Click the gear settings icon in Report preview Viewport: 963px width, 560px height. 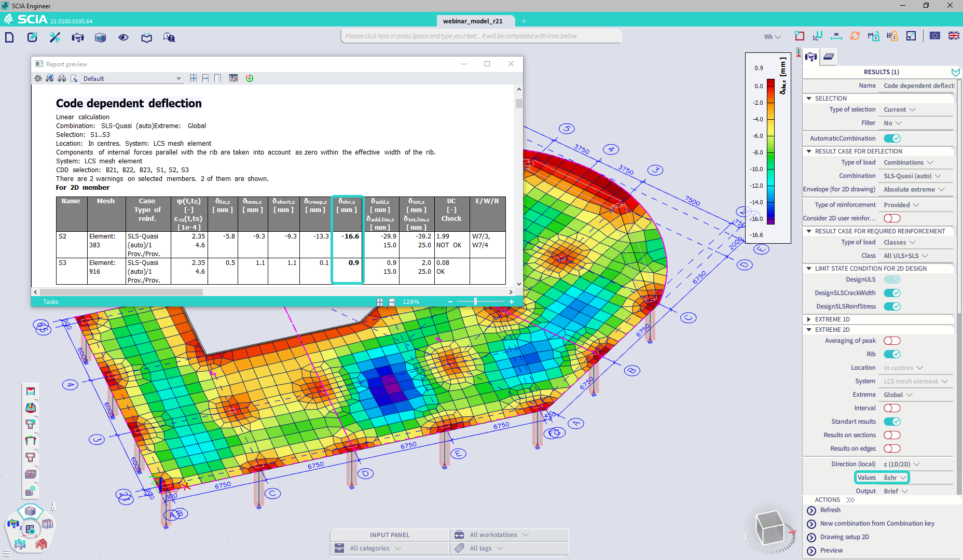(37, 78)
